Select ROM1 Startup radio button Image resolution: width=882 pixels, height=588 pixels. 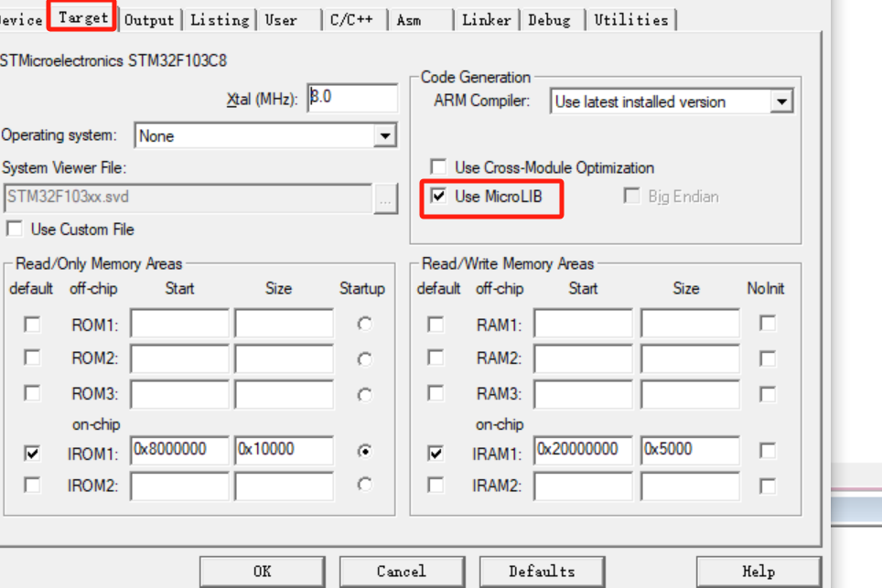[364, 324]
